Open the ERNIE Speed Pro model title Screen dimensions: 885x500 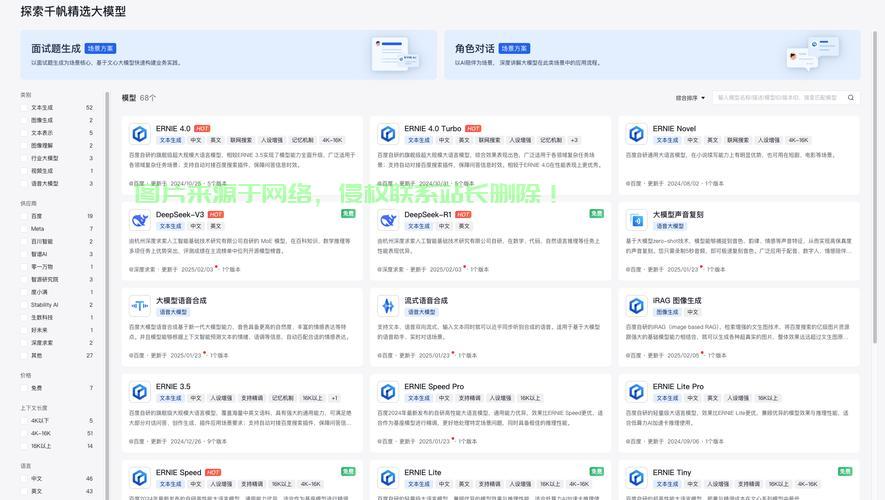coord(434,387)
